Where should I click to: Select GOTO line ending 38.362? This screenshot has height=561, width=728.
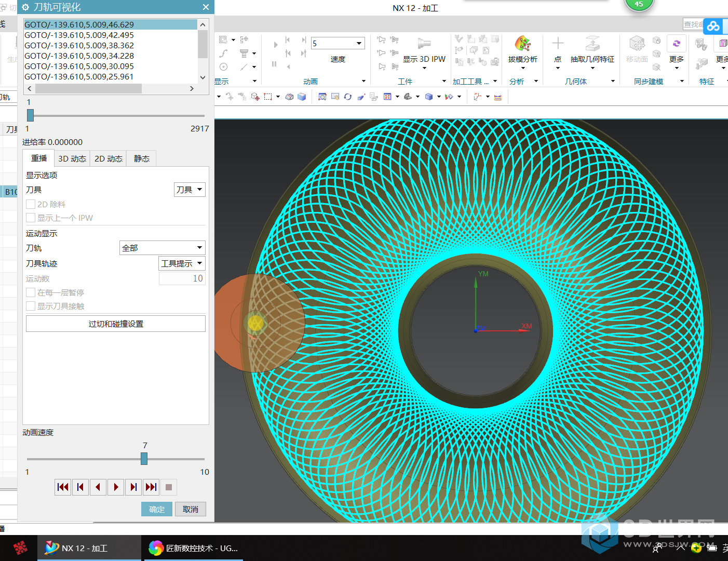(x=111, y=45)
